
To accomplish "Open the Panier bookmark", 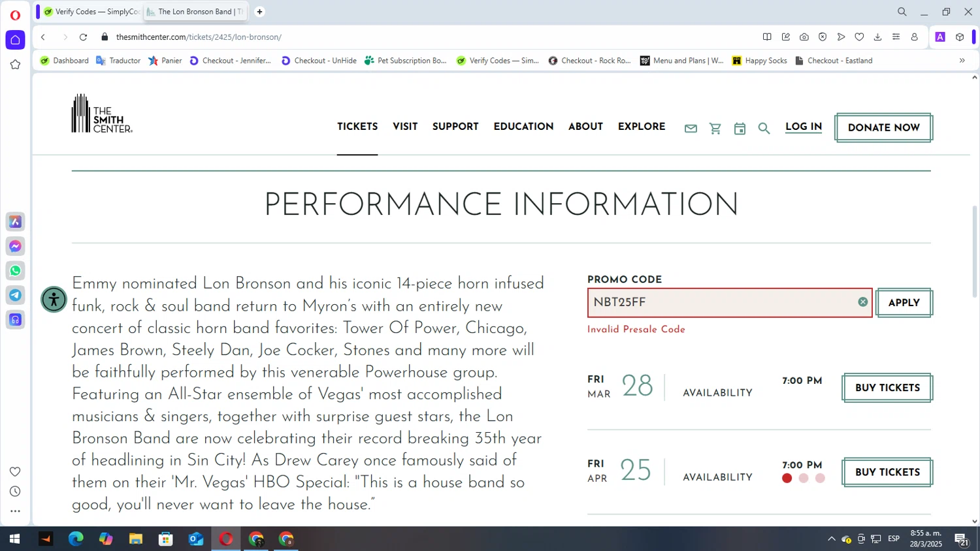I will click(165, 61).
